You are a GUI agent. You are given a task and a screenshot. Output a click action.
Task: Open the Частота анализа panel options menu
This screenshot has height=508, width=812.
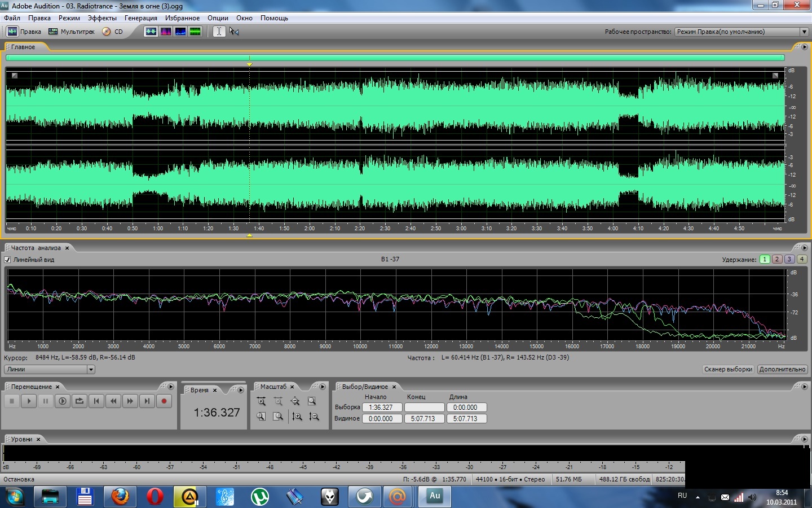(805, 248)
